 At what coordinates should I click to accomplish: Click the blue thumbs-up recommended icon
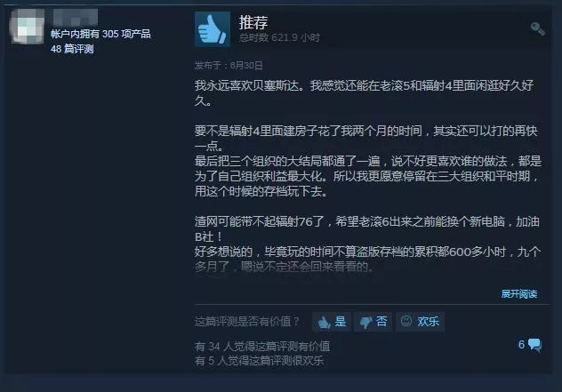click(213, 29)
